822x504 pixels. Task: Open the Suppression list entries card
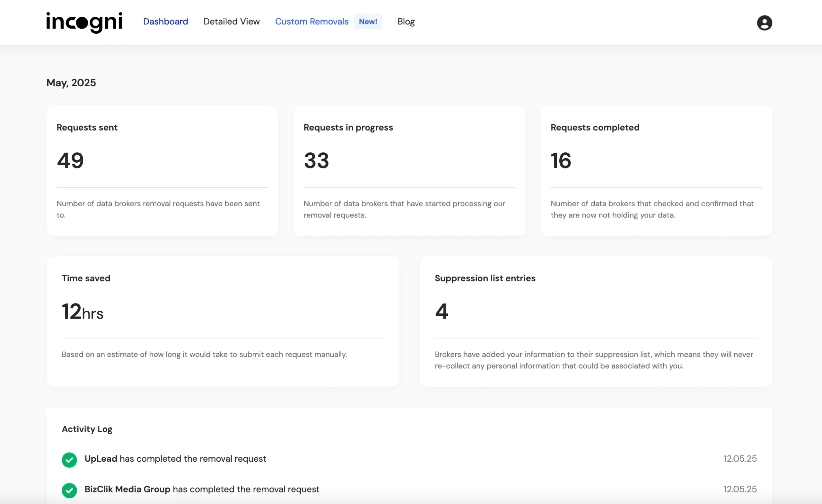coord(596,321)
